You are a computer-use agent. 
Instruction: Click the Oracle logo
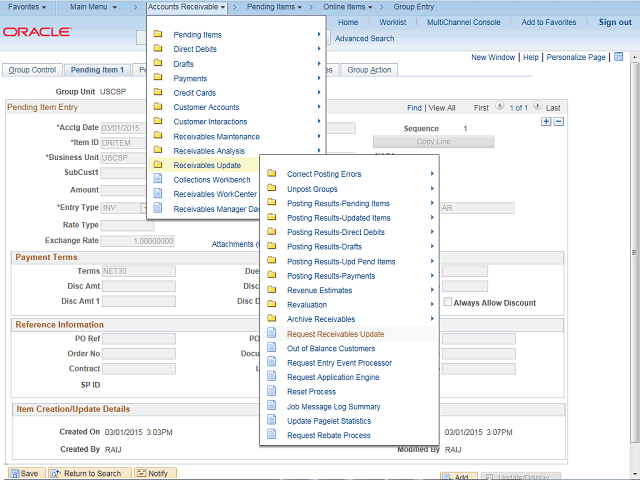pos(37,32)
